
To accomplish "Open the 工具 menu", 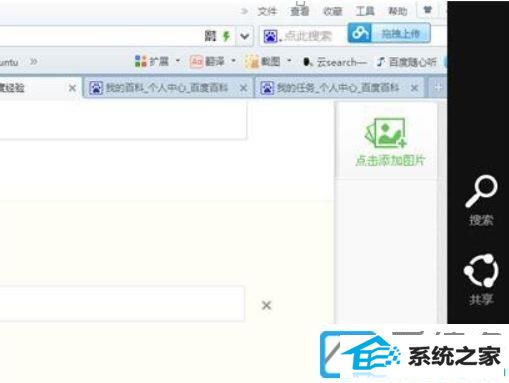I will point(365,11).
